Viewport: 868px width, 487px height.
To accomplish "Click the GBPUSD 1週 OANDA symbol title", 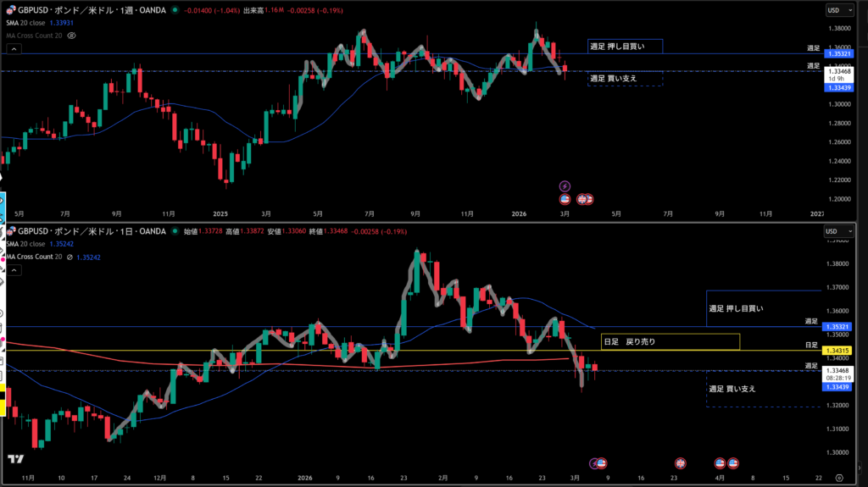I will click(x=92, y=11).
